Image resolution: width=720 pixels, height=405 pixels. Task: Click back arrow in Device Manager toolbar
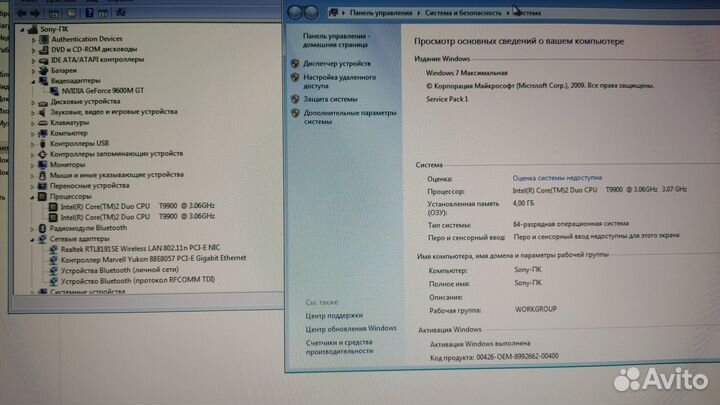point(21,13)
